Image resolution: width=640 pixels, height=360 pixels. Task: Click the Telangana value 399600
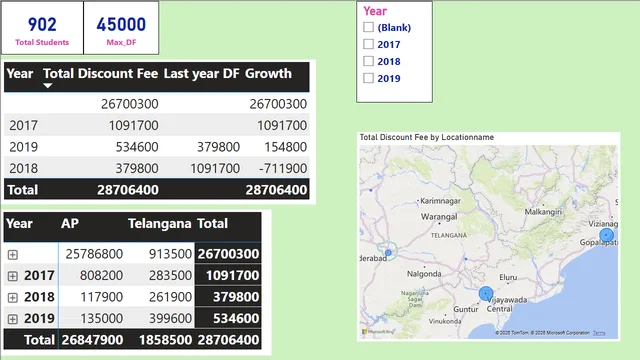(x=170, y=318)
